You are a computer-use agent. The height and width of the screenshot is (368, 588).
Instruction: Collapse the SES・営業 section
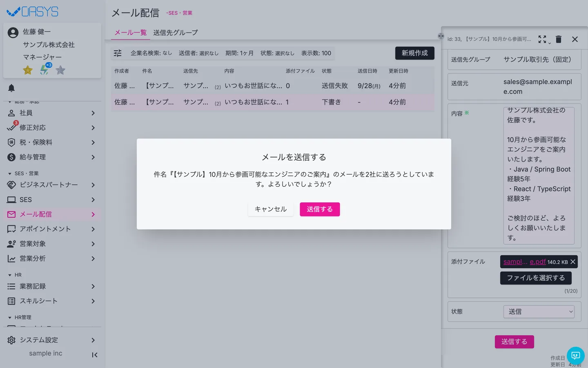coord(24,173)
